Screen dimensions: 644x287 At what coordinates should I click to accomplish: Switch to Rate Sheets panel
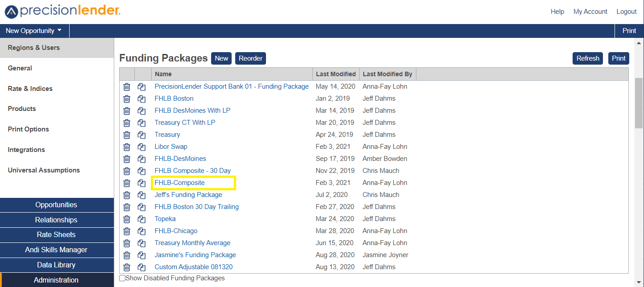pyautogui.click(x=57, y=235)
